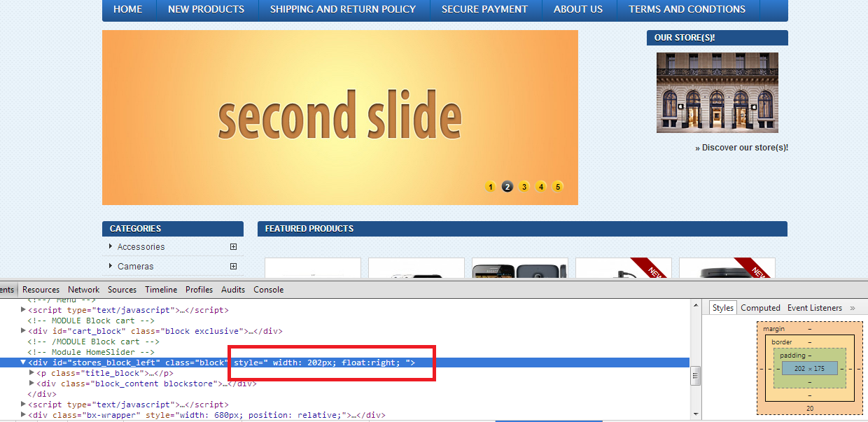Open the Accessories category
Viewport: 868px width, 422px height.
click(x=141, y=247)
